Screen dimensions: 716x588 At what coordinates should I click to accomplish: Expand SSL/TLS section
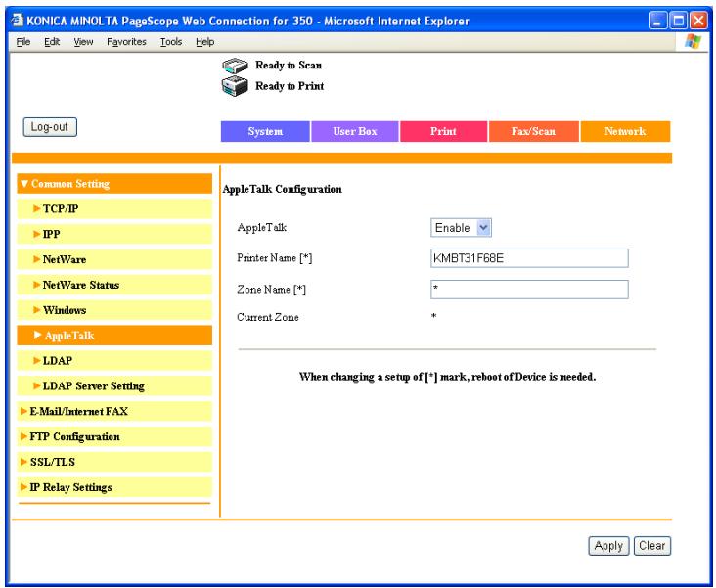click(x=114, y=462)
